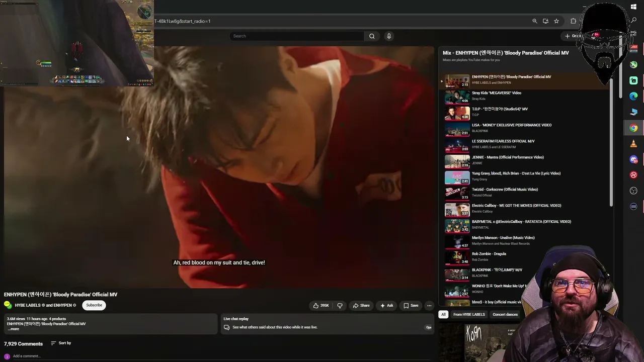
Task: Open Microsoft Edge from the taskbar
Action: click(x=633, y=96)
